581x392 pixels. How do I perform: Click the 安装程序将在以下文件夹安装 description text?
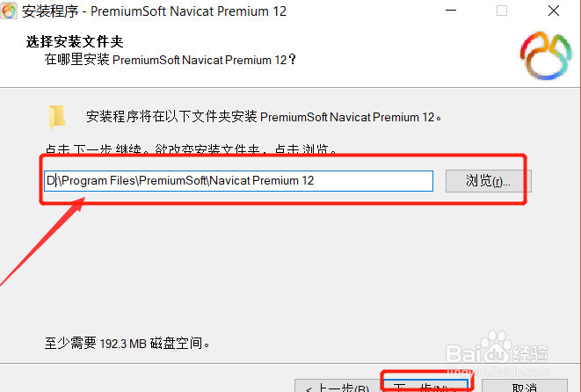(264, 117)
